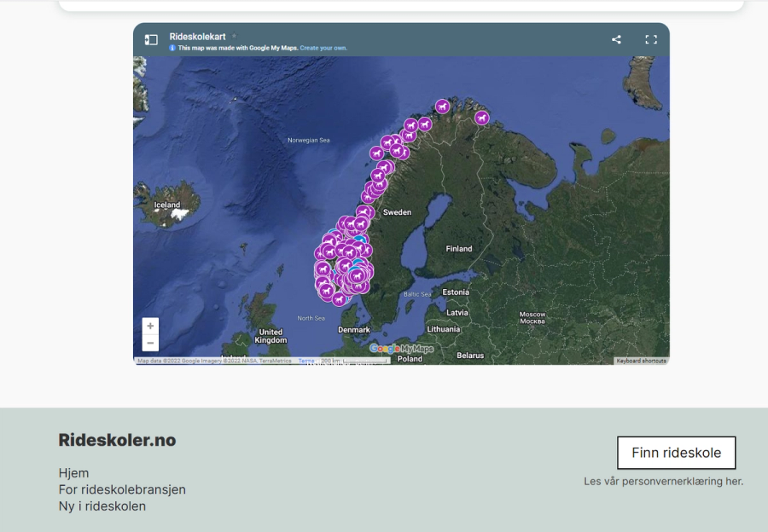The height and width of the screenshot is (532, 768).
Task: Click the Latvia label on the map
Action: [457, 313]
